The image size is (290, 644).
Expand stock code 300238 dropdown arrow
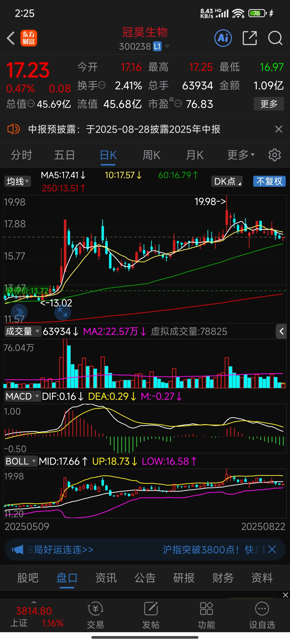tap(167, 46)
